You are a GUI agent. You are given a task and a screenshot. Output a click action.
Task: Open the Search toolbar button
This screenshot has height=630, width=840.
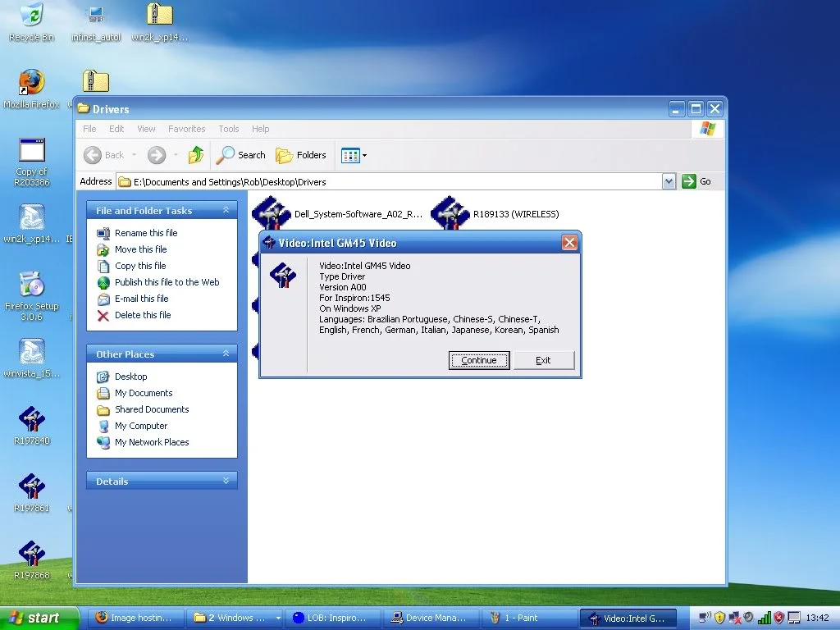[240, 155]
